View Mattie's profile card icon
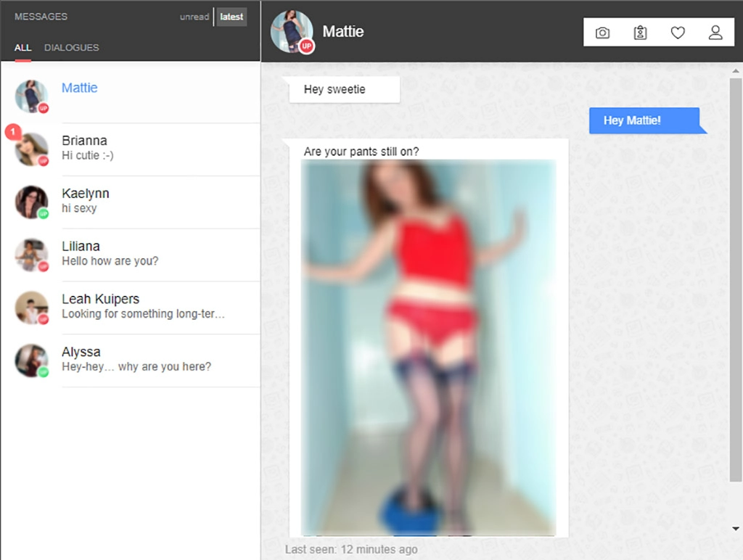The height and width of the screenshot is (560, 743). pos(640,32)
